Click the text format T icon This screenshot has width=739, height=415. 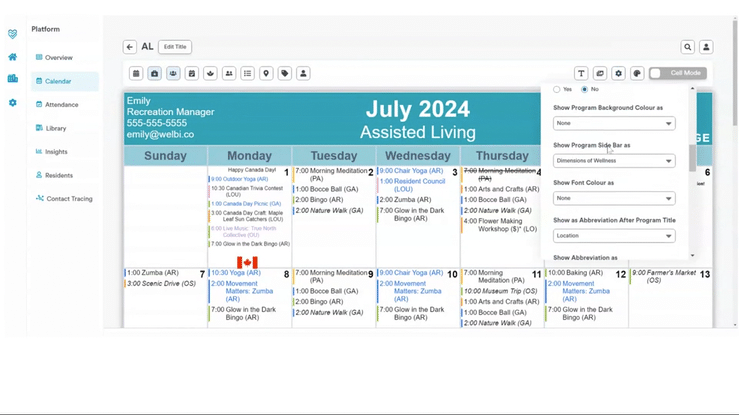(x=581, y=73)
